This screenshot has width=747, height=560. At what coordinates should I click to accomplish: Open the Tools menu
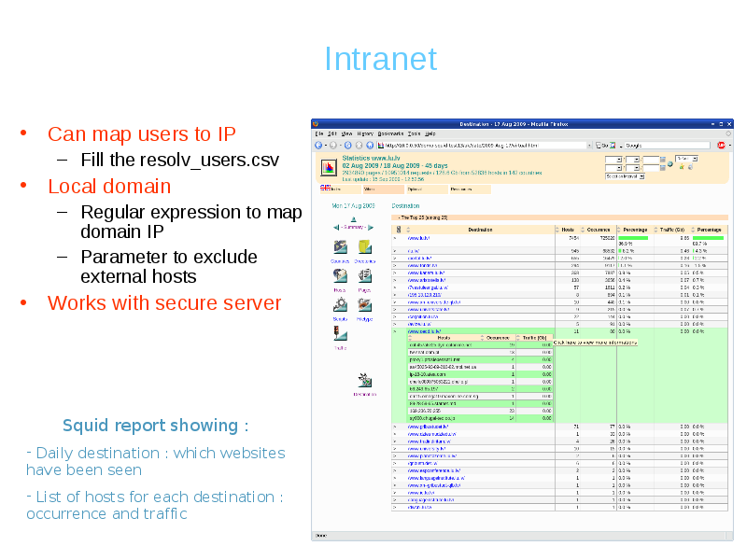(x=415, y=134)
